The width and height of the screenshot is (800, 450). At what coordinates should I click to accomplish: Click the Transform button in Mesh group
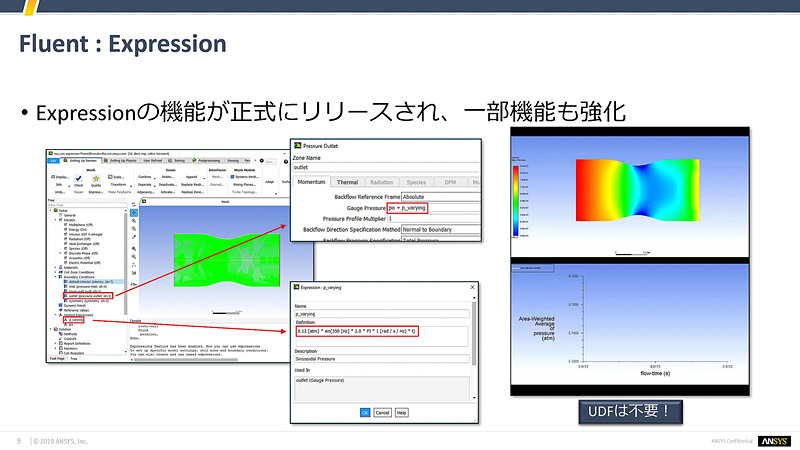click(x=118, y=185)
